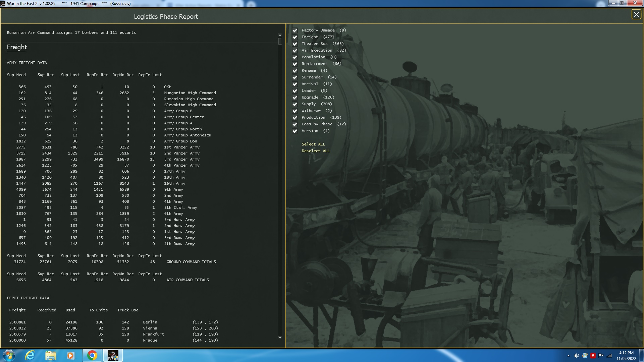Click the report scrollbar thumb
Screen dimensions: 644x362
[x=280, y=41]
